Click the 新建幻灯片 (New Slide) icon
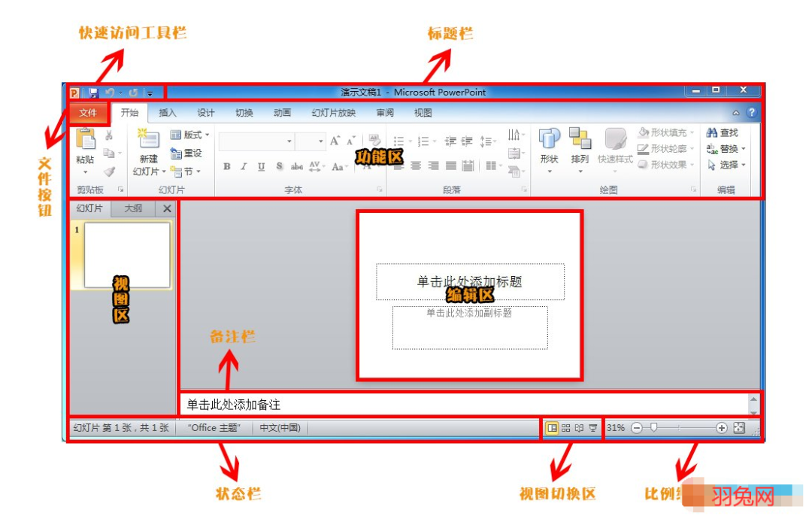812x519 pixels. 149,139
